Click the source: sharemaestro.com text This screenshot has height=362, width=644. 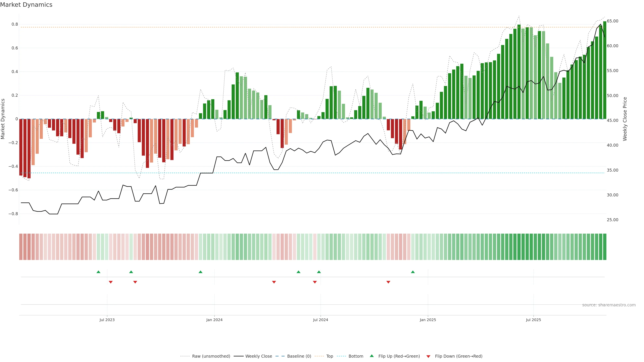tap(609, 305)
